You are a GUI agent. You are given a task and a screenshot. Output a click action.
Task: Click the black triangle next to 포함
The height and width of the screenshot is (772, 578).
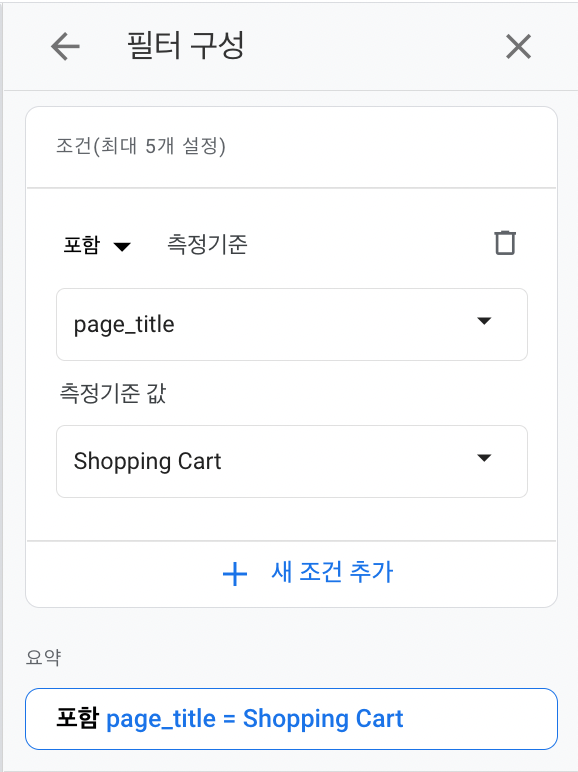122,246
